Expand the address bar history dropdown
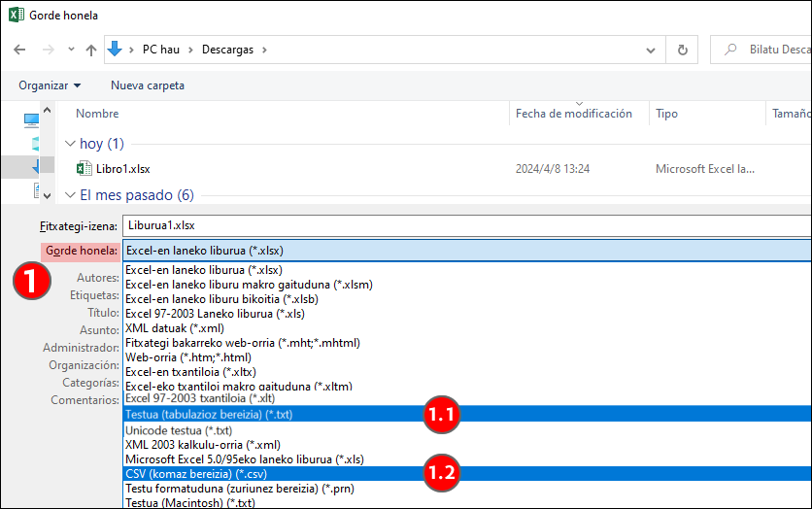The image size is (812, 509). (653, 50)
